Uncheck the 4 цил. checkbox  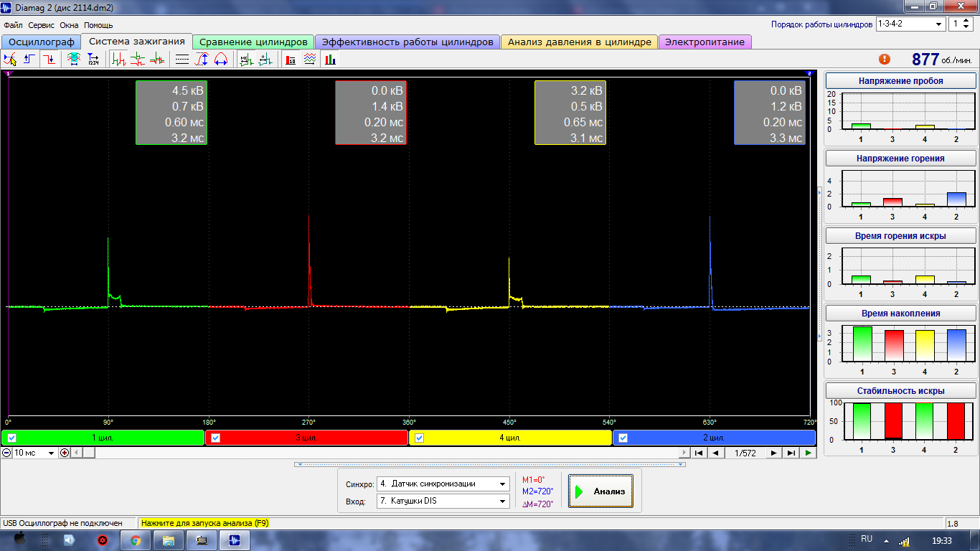coord(420,438)
